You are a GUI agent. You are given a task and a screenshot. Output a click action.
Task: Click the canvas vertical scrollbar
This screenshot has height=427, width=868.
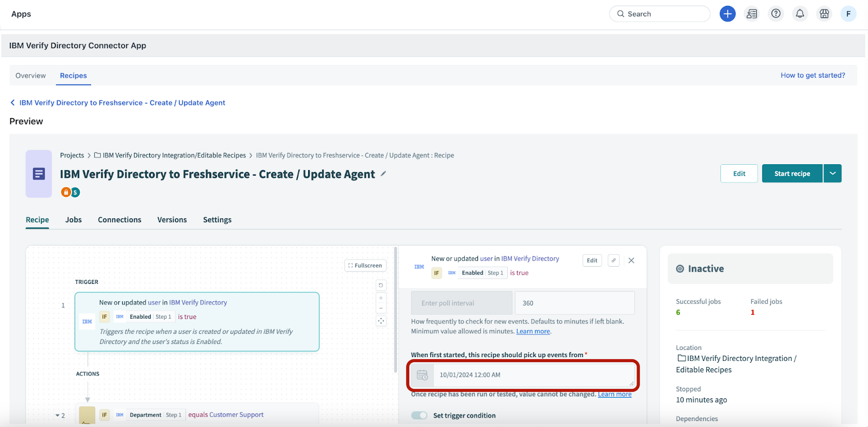tap(395, 309)
